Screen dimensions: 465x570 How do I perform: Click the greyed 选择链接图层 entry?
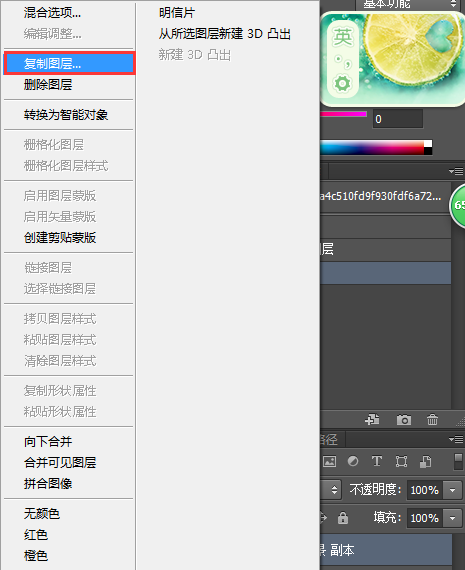(x=60, y=289)
